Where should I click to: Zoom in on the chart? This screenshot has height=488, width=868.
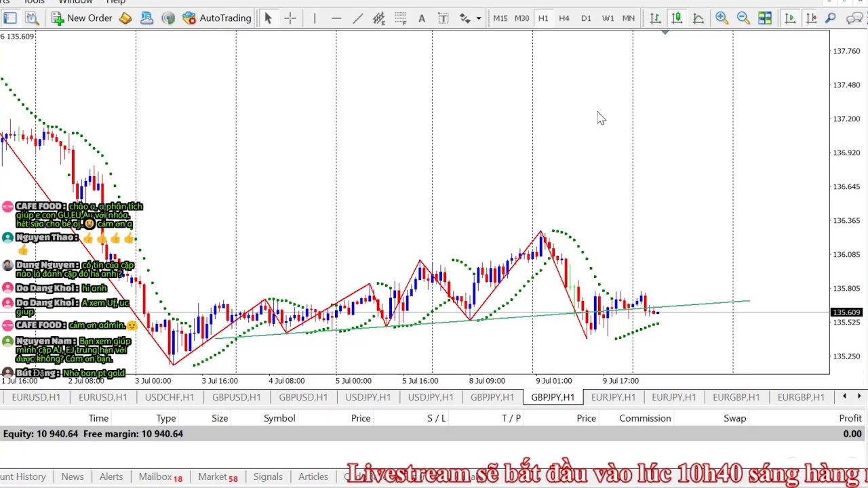pyautogui.click(x=722, y=18)
